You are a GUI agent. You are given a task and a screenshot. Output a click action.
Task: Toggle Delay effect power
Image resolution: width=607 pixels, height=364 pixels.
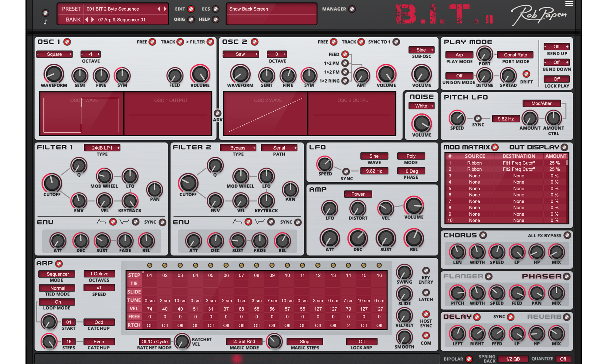[x=477, y=317]
